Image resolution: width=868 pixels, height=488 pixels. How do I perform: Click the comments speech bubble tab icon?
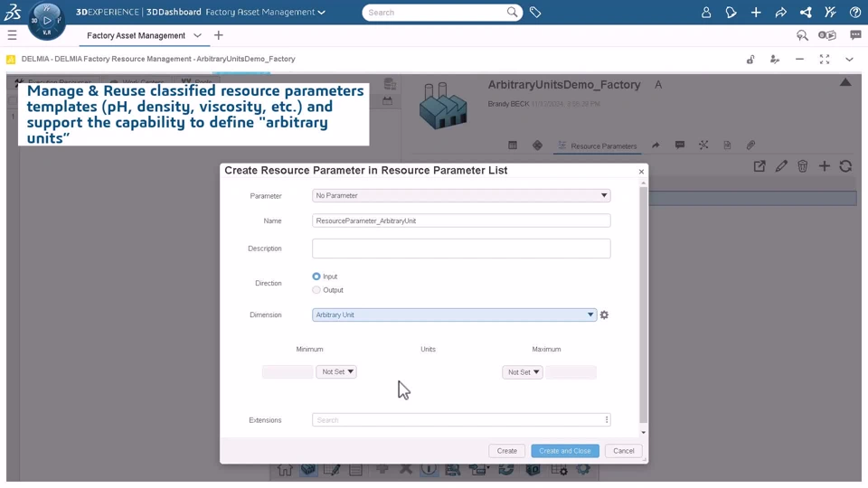pos(680,145)
